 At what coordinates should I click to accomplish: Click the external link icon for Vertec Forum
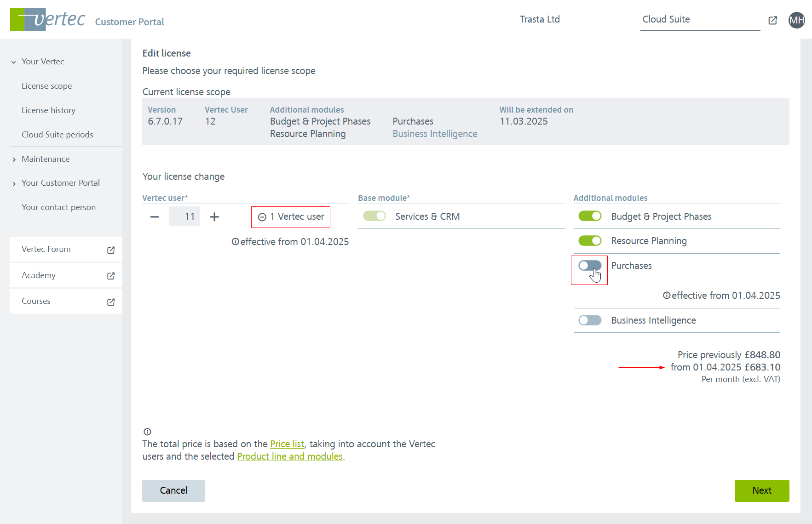point(111,250)
